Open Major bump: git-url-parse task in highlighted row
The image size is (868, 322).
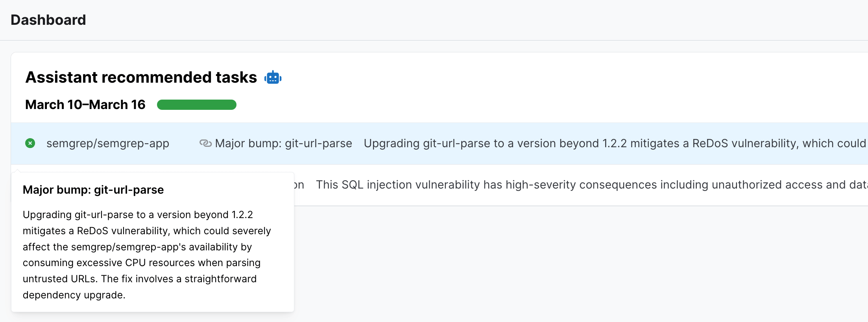283,143
